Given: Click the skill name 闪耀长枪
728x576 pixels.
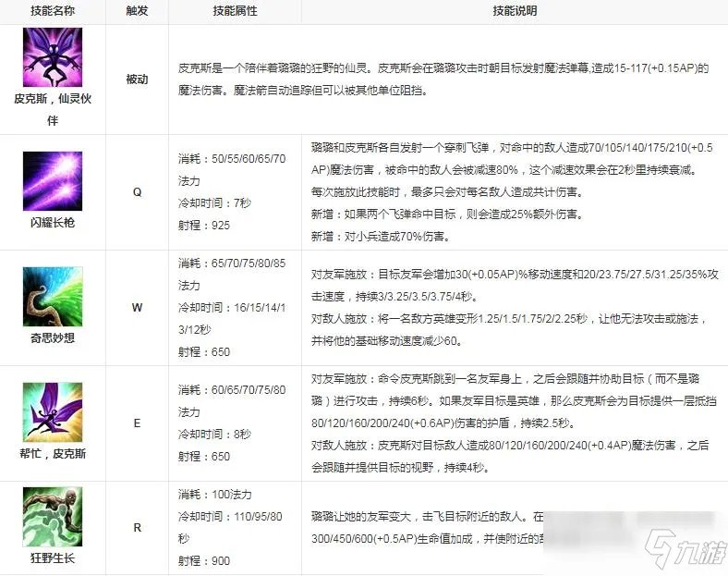Looking at the screenshot, I should coord(53,223).
